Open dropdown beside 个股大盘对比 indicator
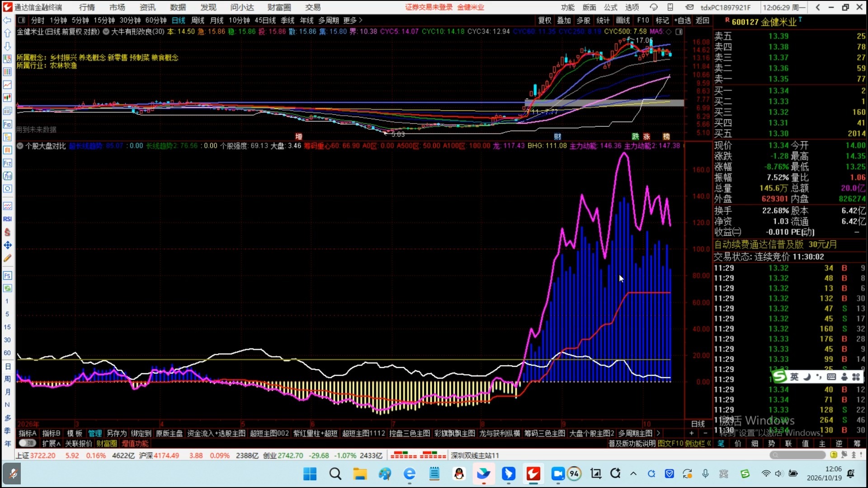 tap(20, 145)
